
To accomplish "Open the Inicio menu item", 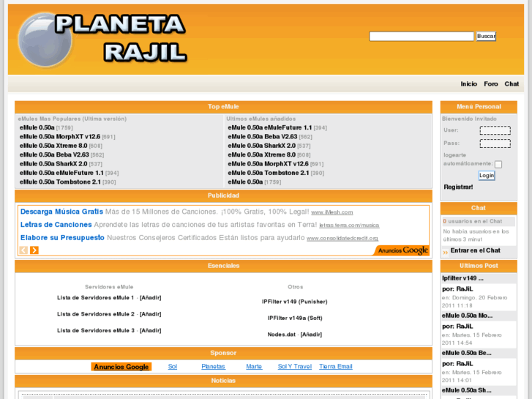I will pyautogui.click(x=468, y=84).
